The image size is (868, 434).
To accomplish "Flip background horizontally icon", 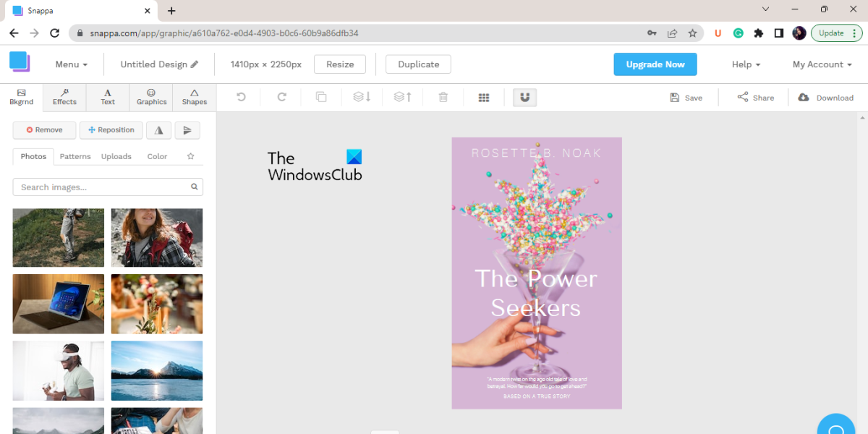I will (158, 130).
